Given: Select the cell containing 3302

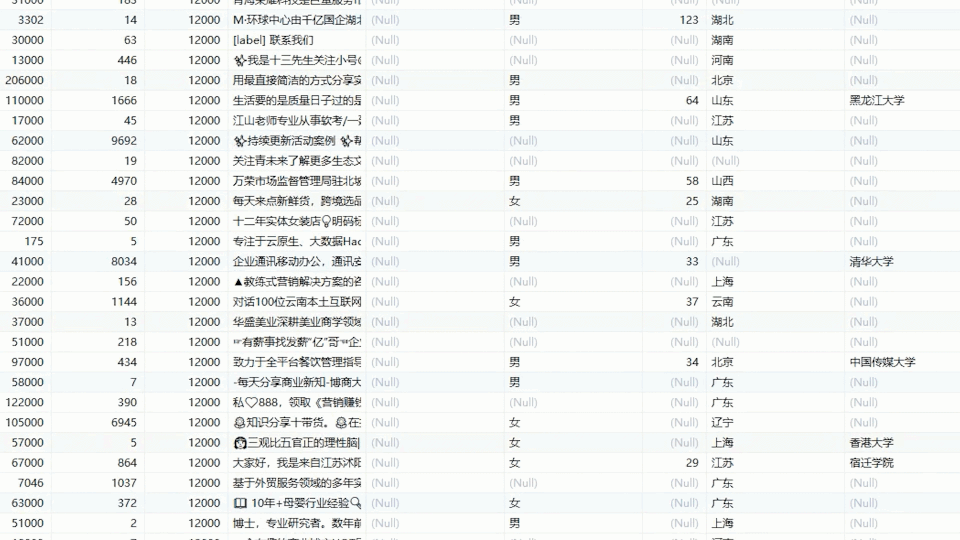Looking at the screenshot, I should pyautogui.click(x=31, y=20).
